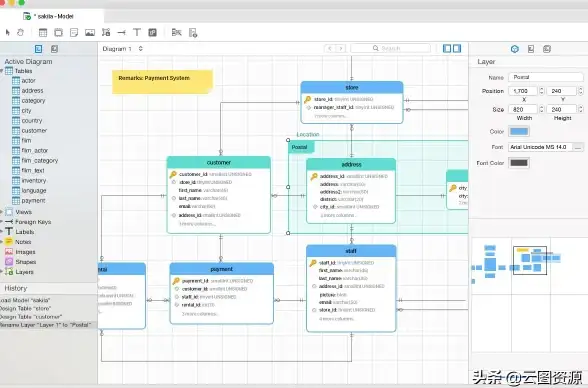This screenshot has width=588, height=388.
Task: Click the diagram overview minimap viewport
Action: pyautogui.click(x=530, y=260)
